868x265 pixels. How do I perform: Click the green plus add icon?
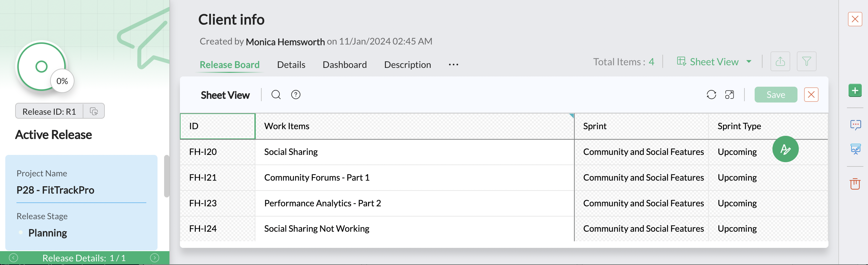point(854,90)
